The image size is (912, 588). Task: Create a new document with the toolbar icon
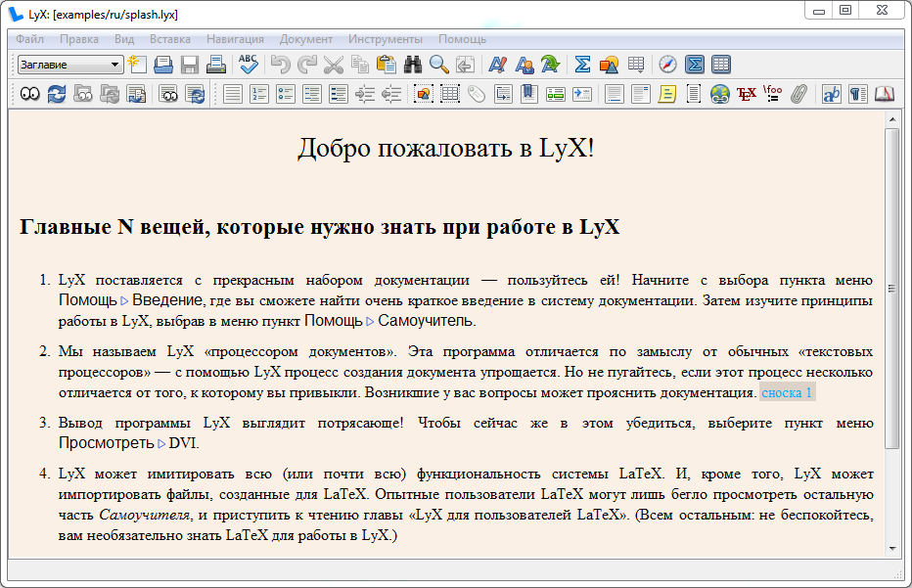pos(137,65)
